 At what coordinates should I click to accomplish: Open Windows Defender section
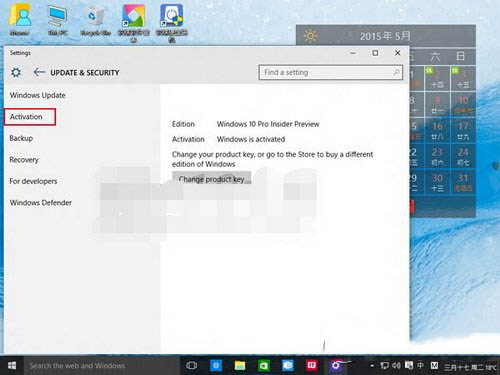click(x=41, y=203)
